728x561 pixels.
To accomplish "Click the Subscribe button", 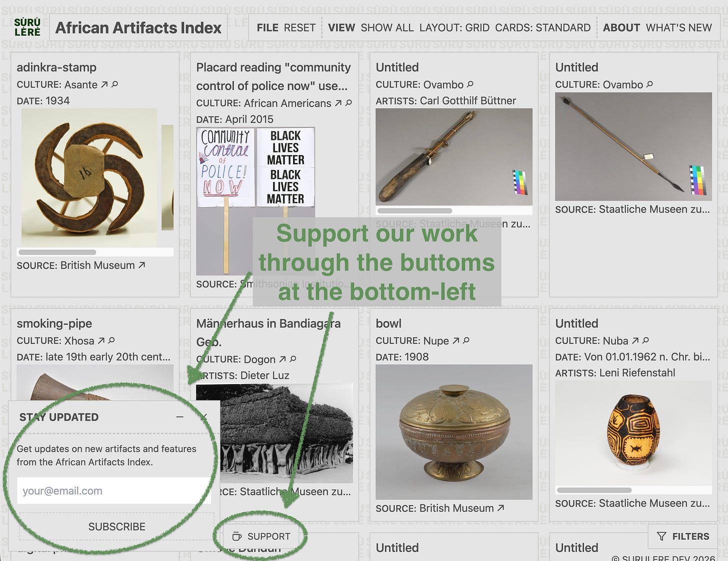I will coord(116,526).
